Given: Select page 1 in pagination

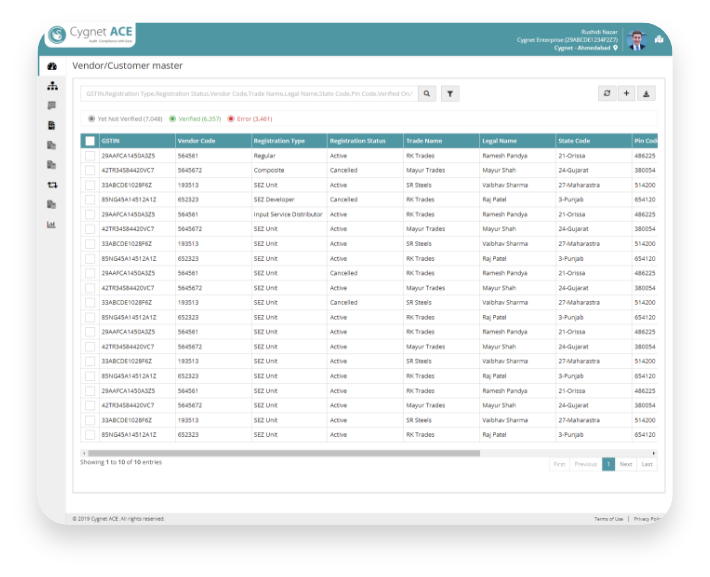Looking at the screenshot, I should tap(608, 464).
